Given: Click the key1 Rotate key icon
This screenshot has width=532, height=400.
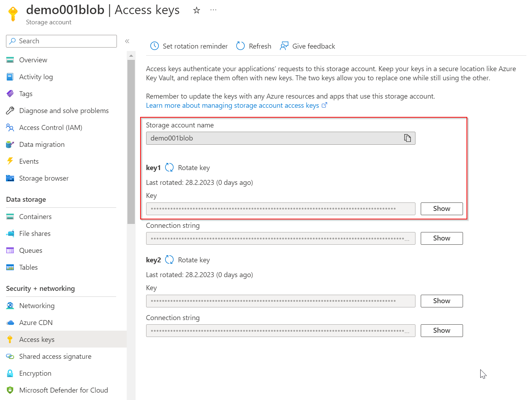Looking at the screenshot, I should point(169,168).
